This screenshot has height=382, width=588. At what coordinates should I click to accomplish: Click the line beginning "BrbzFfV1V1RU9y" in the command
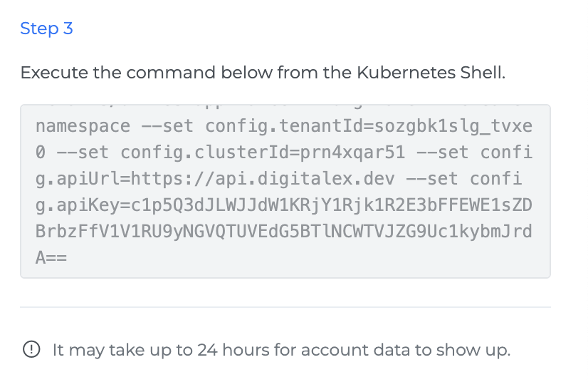click(283, 232)
